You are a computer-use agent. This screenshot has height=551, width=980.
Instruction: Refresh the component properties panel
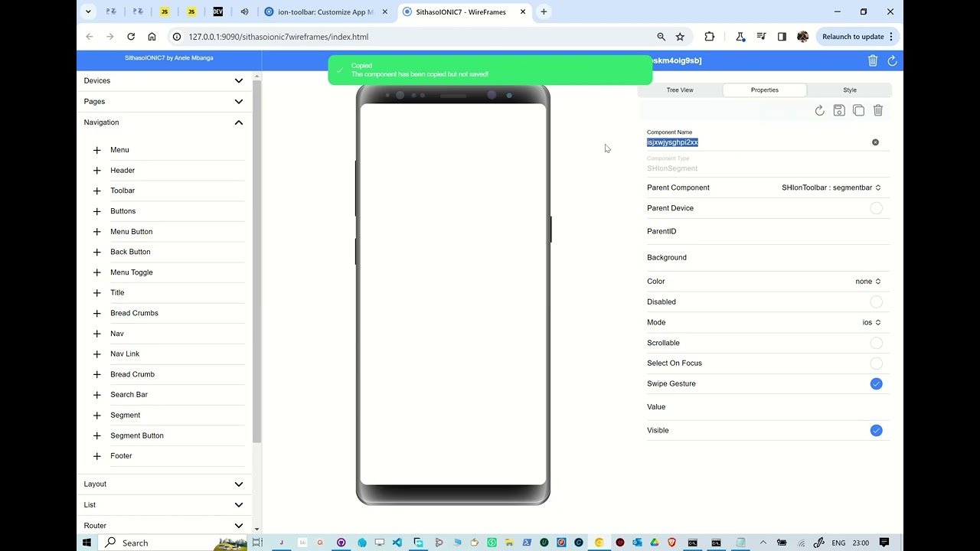click(x=820, y=111)
